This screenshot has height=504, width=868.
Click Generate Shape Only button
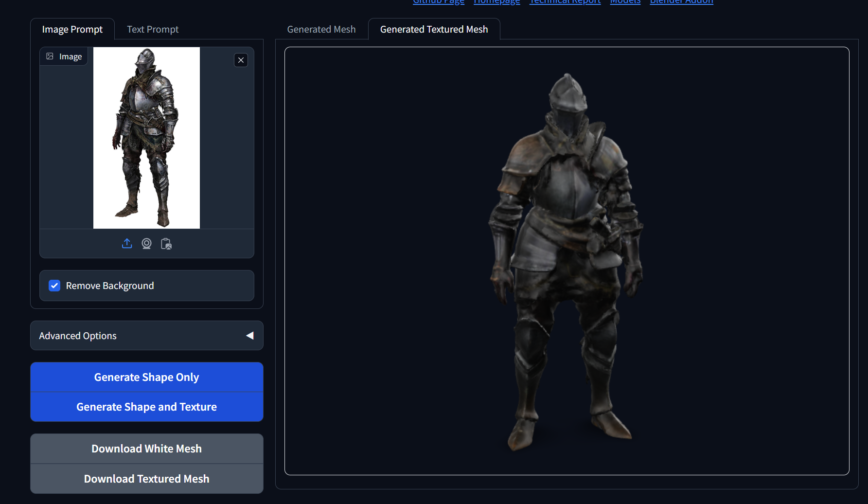pos(147,377)
